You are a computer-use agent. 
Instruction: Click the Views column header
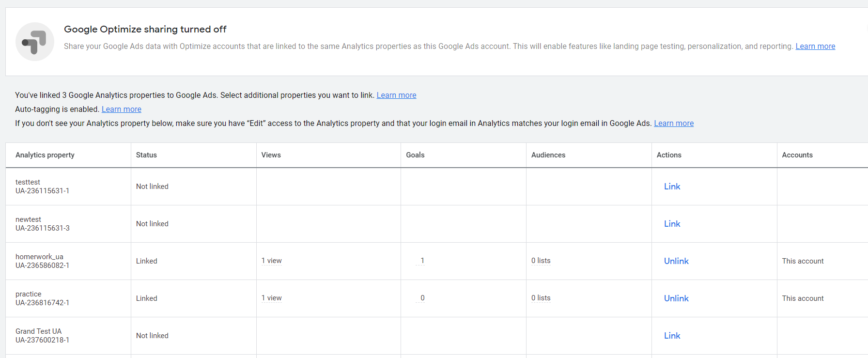(x=271, y=155)
